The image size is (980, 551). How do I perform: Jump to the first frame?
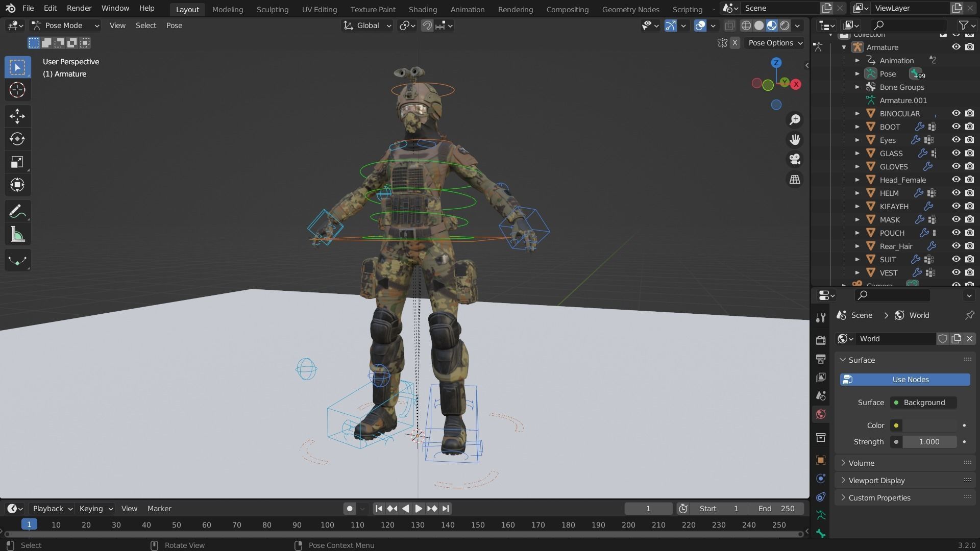click(379, 509)
